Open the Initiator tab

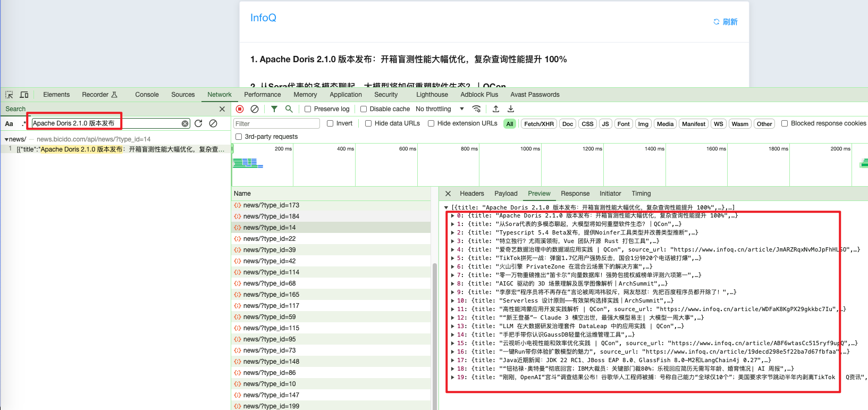click(x=610, y=194)
